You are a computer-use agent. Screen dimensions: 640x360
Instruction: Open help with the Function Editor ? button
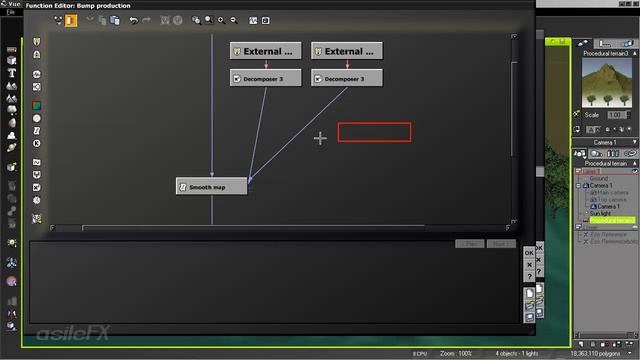point(529,276)
